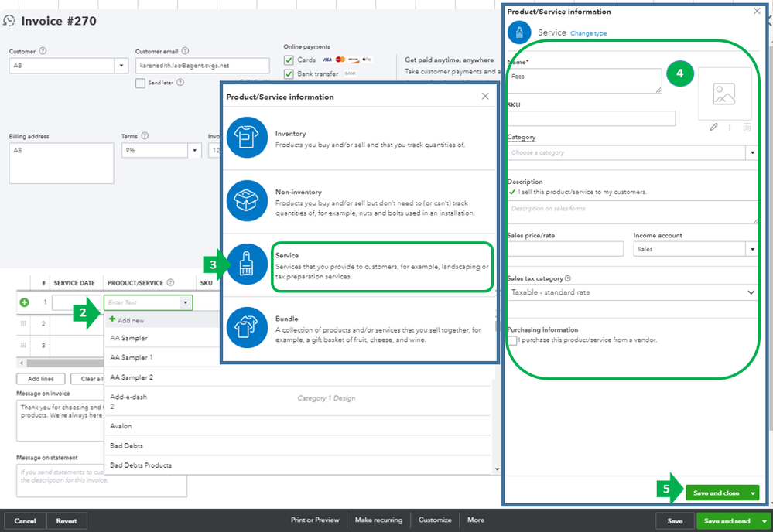Select Avalon from the list
The height and width of the screenshot is (532, 773).
121,425
